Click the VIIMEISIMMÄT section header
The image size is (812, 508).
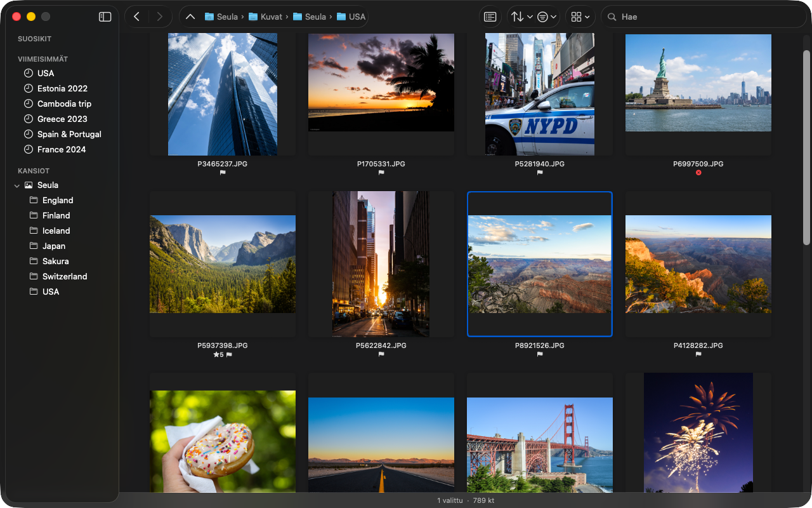coord(43,59)
